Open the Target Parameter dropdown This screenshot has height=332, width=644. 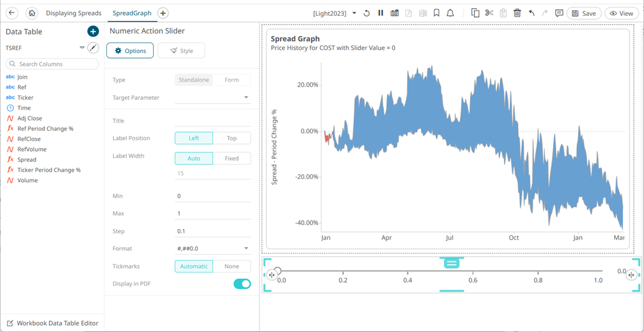click(x=246, y=98)
